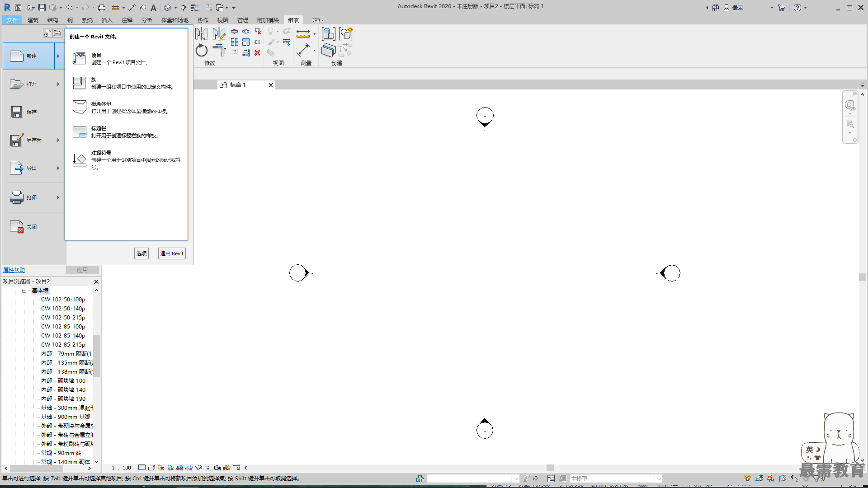Image resolution: width=868 pixels, height=488 pixels.
Task: Expand the New (新建) submenu arrow
Action: (58, 56)
